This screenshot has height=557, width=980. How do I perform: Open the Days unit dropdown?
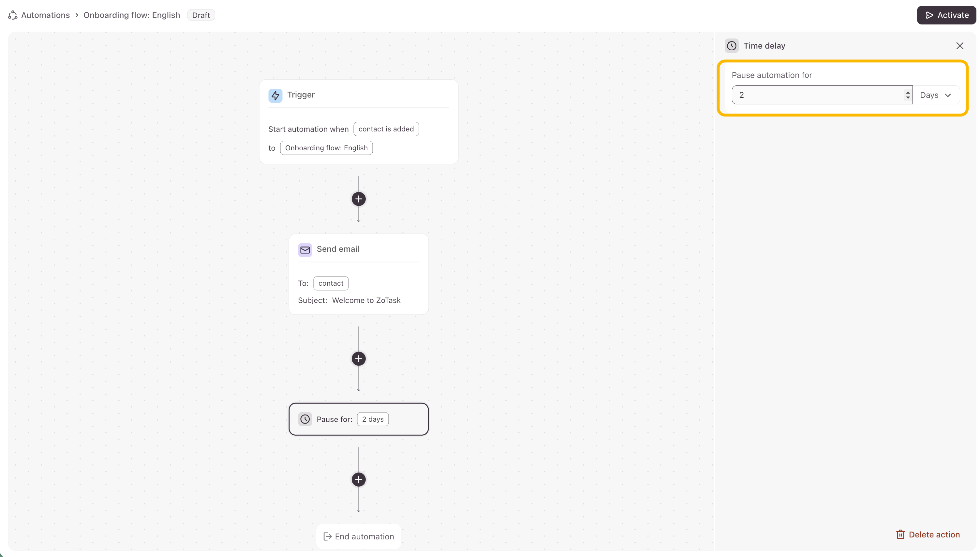[x=935, y=95]
